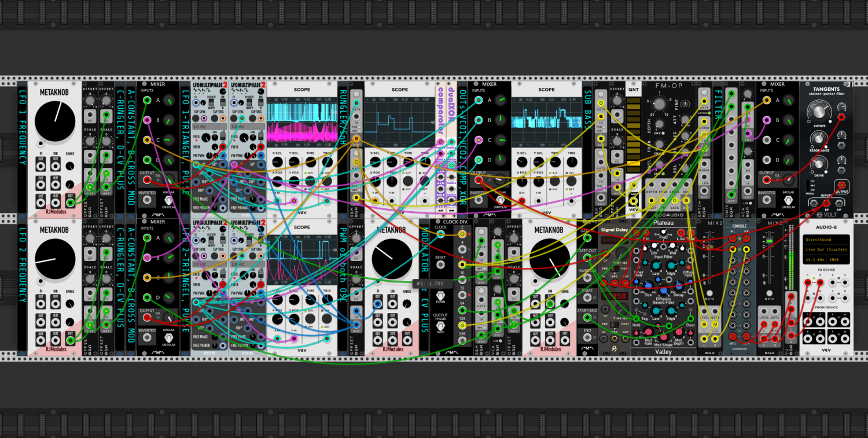Screen dimensions: 868x438
Task: Click the top button on the SWTCH module
Action: click(x=704, y=92)
